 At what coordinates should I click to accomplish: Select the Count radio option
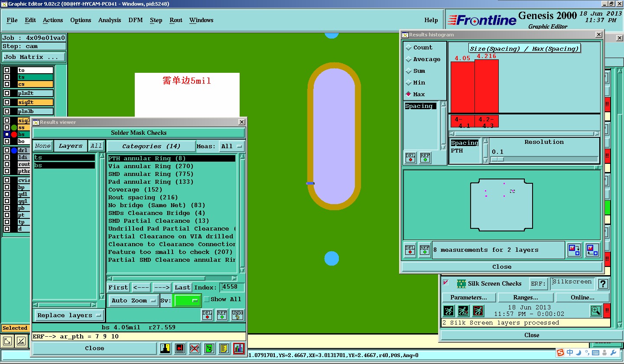(x=409, y=48)
